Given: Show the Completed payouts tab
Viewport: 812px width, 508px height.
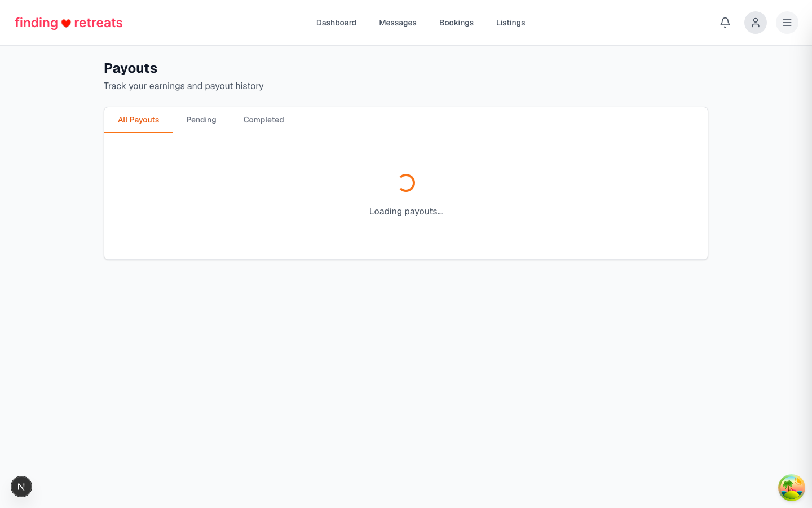Looking at the screenshot, I should [263, 120].
